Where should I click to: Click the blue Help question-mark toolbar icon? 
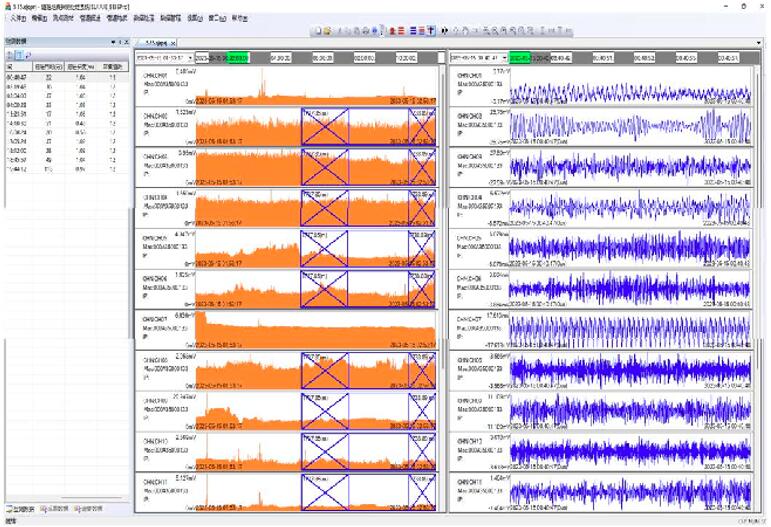tap(375, 30)
